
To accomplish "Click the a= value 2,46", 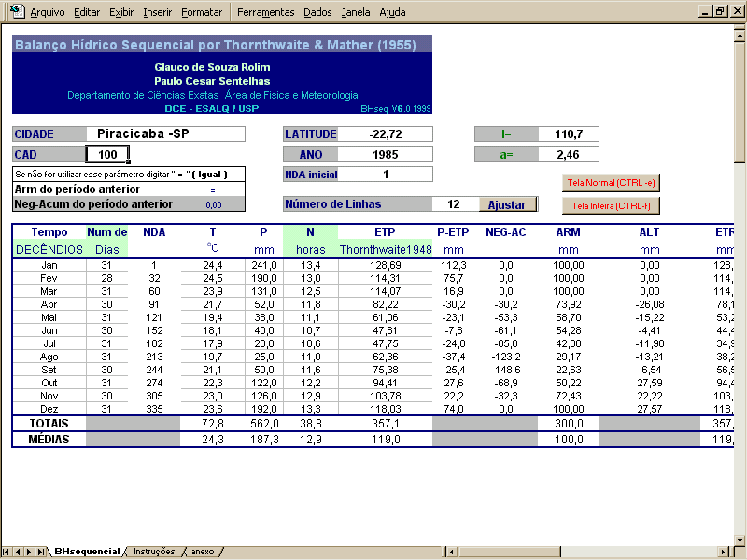I will [x=569, y=154].
